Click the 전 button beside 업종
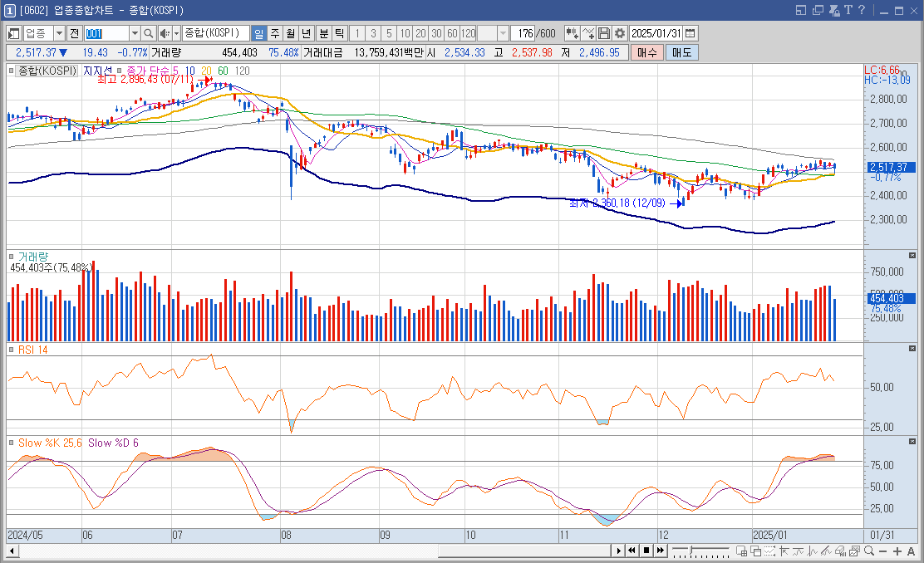 click(x=74, y=33)
